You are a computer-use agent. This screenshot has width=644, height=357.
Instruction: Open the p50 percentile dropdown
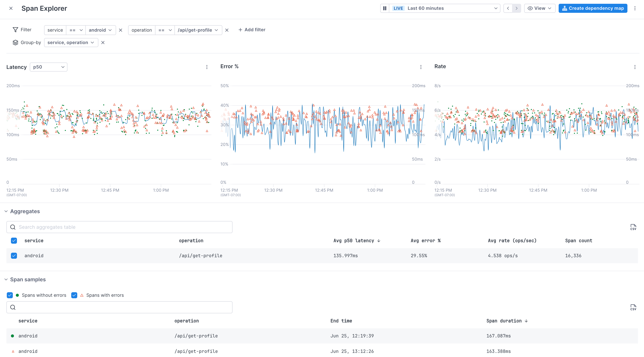[48, 67]
